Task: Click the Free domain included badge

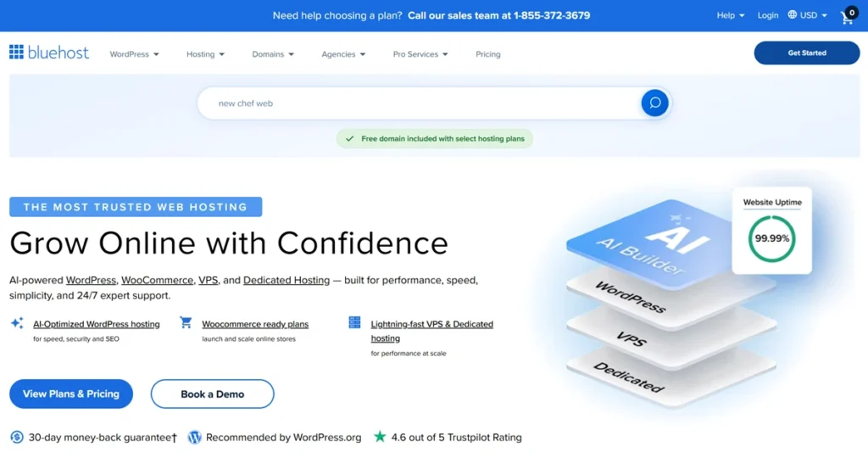Action: point(435,139)
